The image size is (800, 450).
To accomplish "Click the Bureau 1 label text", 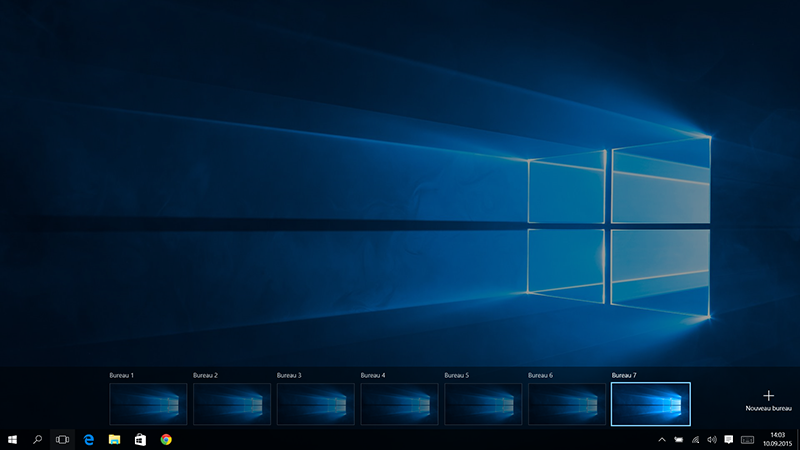I will 121,375.
